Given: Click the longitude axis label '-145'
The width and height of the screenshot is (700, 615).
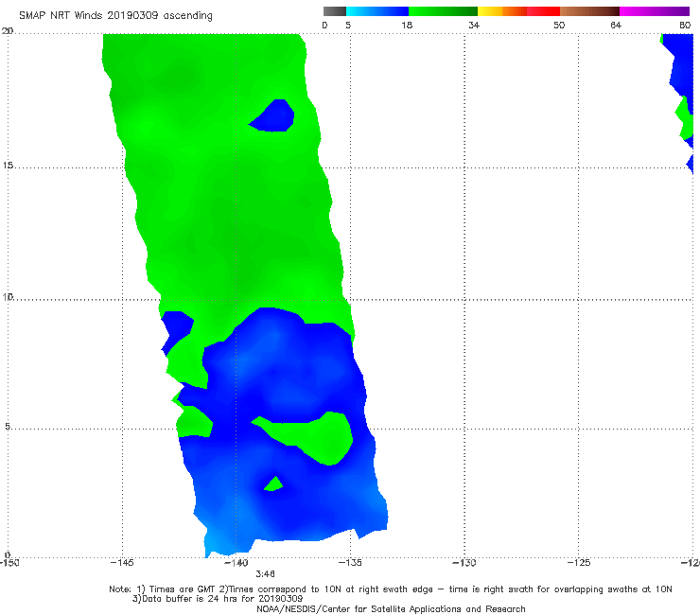Looking at the screenshot, I should pyautogui.click(x=122, y=562).
